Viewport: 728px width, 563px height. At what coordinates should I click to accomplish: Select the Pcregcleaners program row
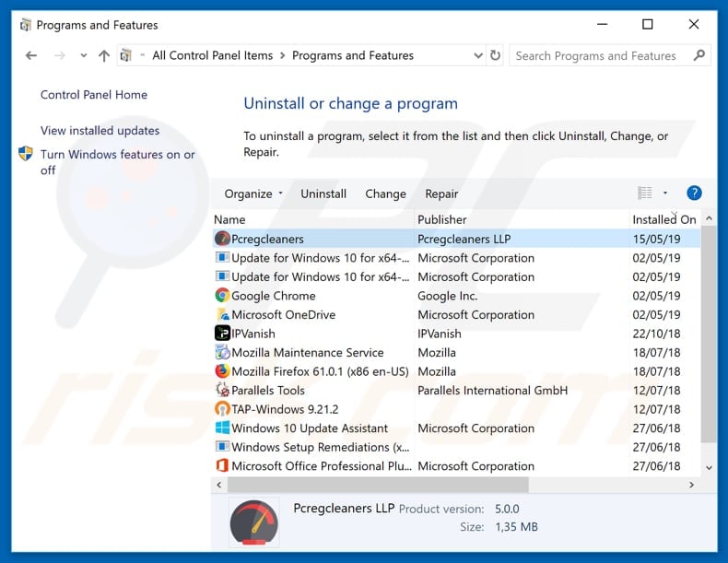(456, 239)
